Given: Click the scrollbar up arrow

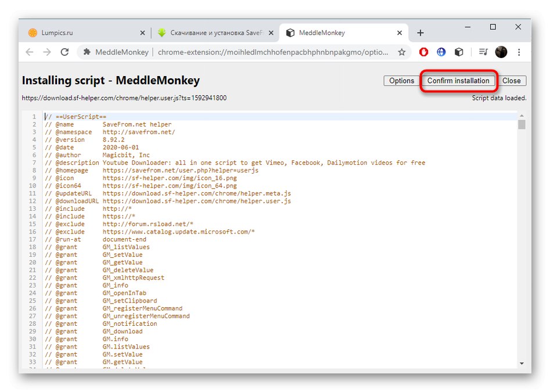Looking at the screenshot, I should coord(522,116).
